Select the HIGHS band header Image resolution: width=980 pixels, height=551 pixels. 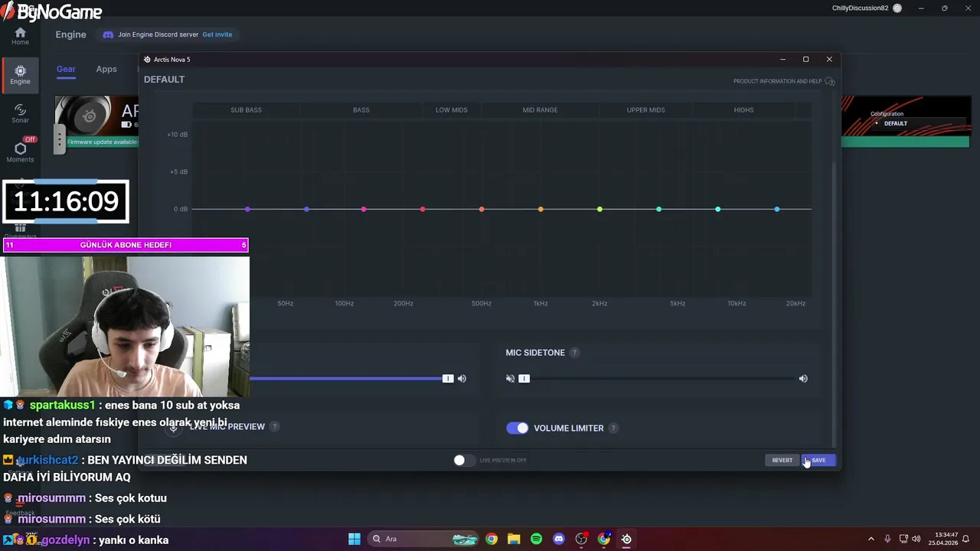click(744, 110)
